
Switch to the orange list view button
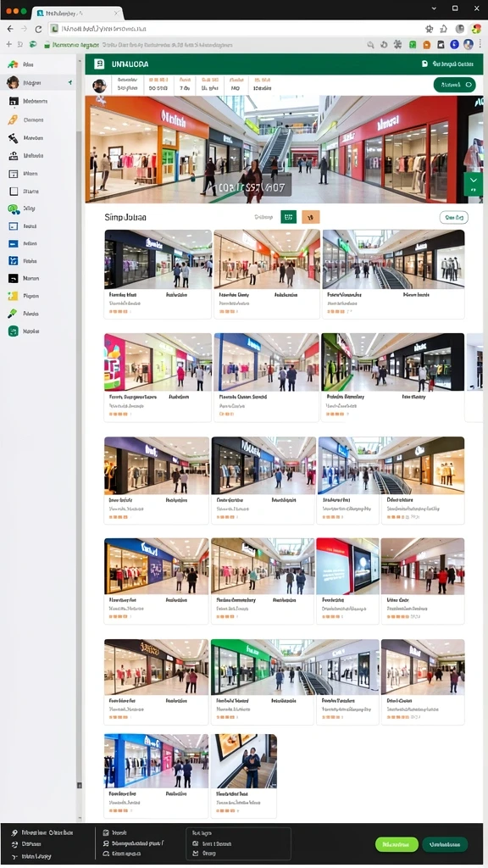click(311, 217)
